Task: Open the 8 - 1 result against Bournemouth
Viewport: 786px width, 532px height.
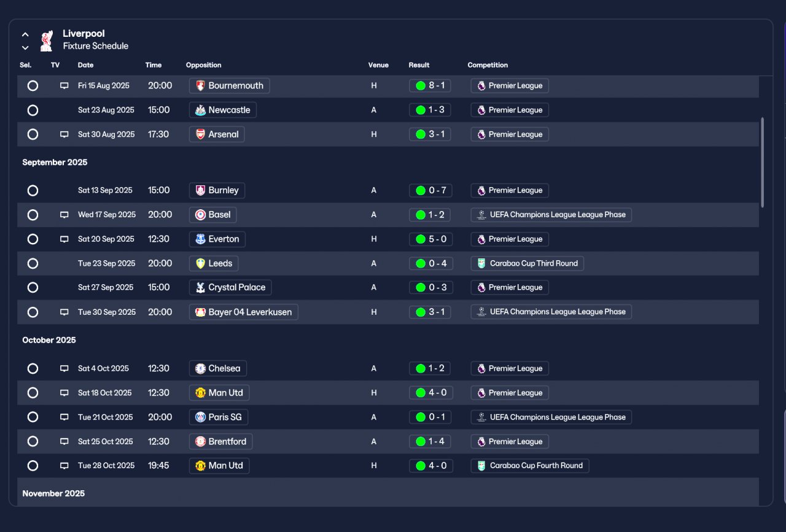Action: (x=430, y=86)
